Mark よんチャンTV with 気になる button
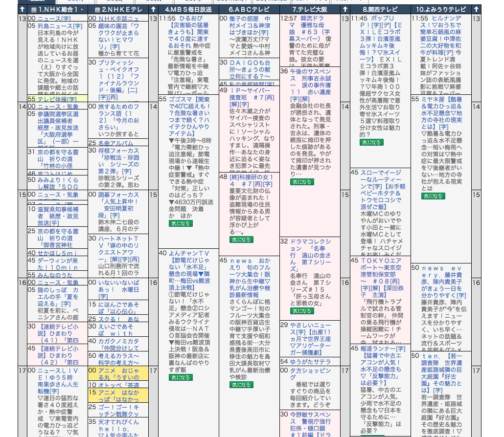Image resolution: width=504 pixels, height=437 pixels. click(x=181, y=377)
